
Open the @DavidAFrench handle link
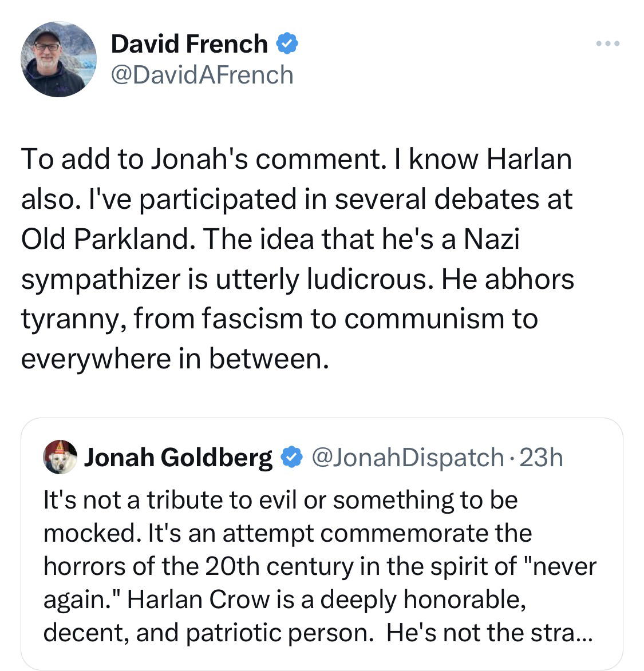tap(202, 75)
